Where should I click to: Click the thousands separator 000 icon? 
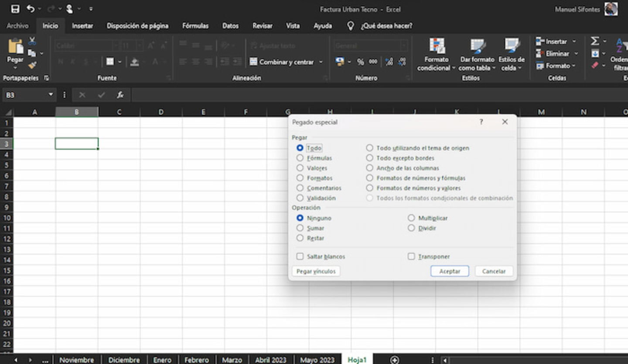(373, 62)
